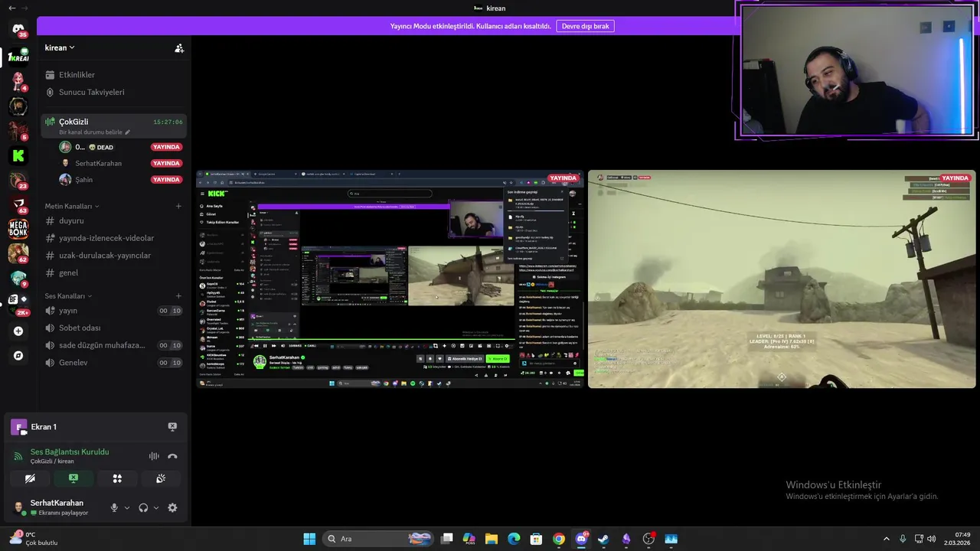Collapse the Metin Kanalları category
The image size is (980, 551).
coord(72,206)
